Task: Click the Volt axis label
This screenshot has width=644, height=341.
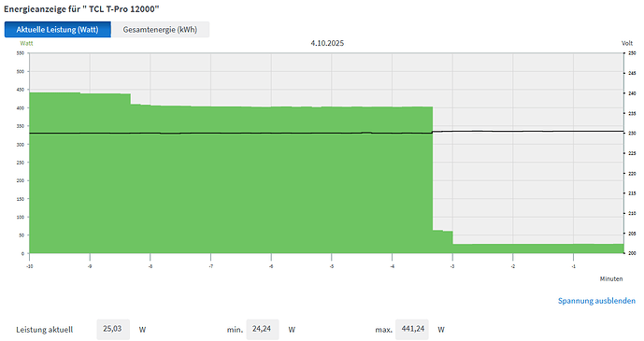Action: click(x=627, y=43)
